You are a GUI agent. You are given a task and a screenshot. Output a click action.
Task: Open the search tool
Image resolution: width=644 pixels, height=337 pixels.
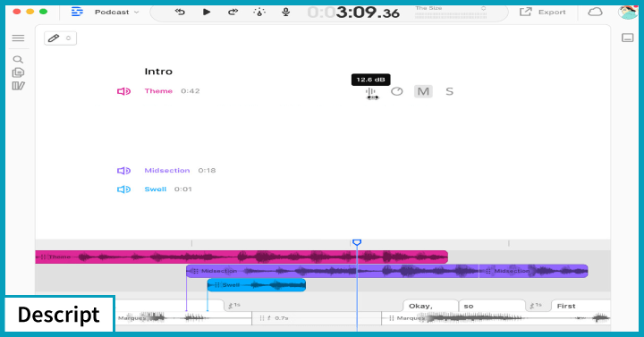18,60
